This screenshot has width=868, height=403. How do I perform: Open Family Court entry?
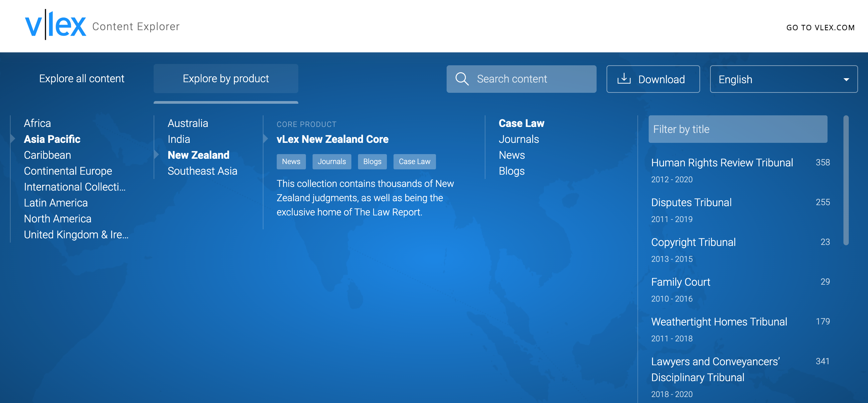(x=681, y=282)
